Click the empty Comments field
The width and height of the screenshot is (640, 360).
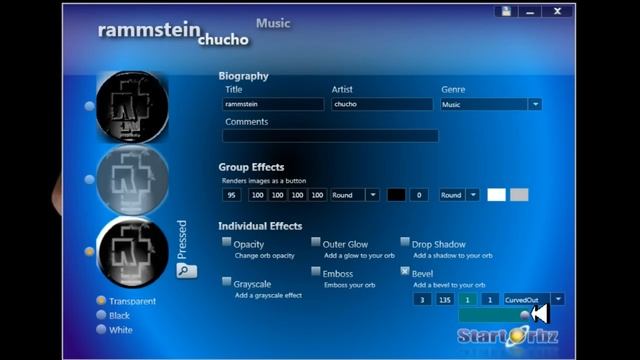[x=330, y=136]
